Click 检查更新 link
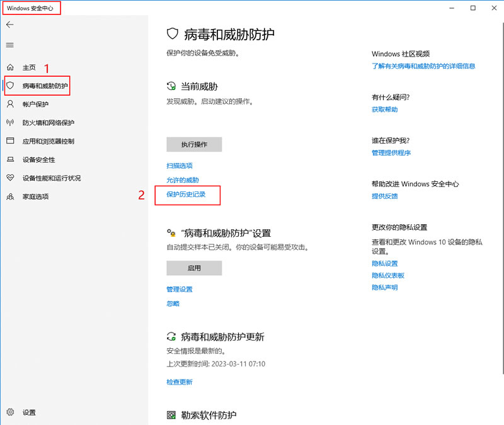 [x=180, y=382]
